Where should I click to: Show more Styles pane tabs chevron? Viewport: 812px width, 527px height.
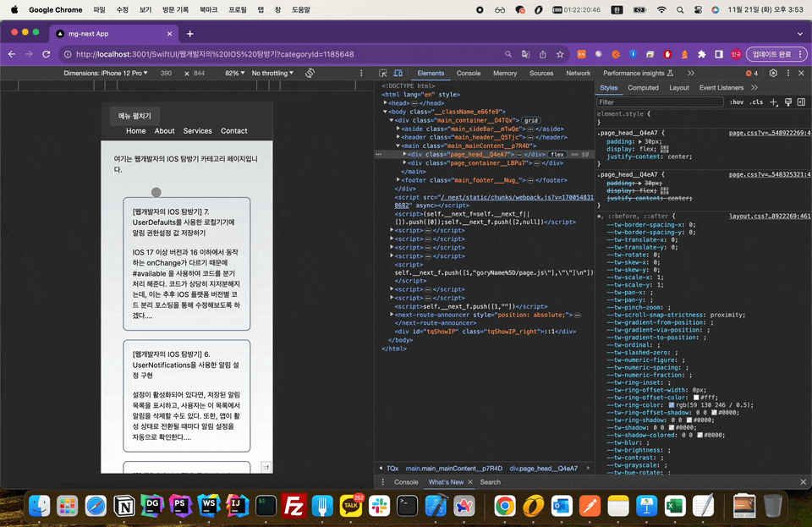pyautogui.click(x=754, y=88)
